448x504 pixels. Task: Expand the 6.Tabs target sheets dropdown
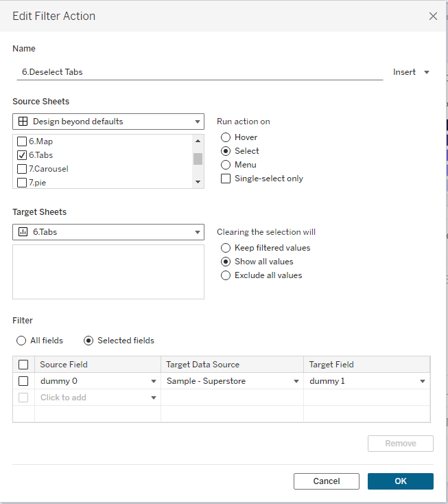point(108,232)
